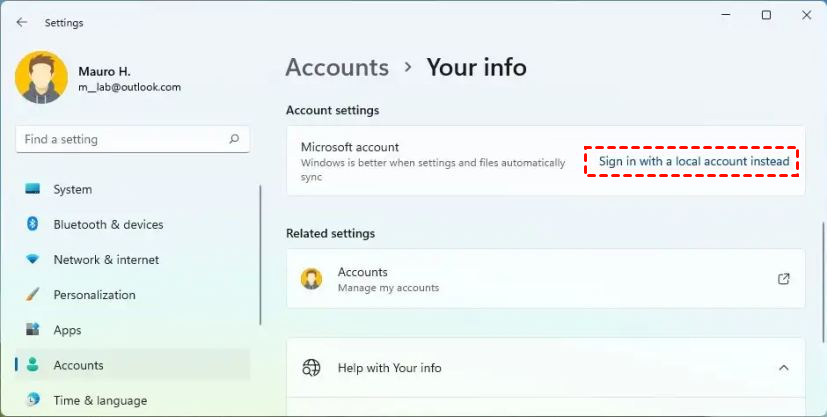
Task: Open Manage my accounts card
Action: pos(545,279)
